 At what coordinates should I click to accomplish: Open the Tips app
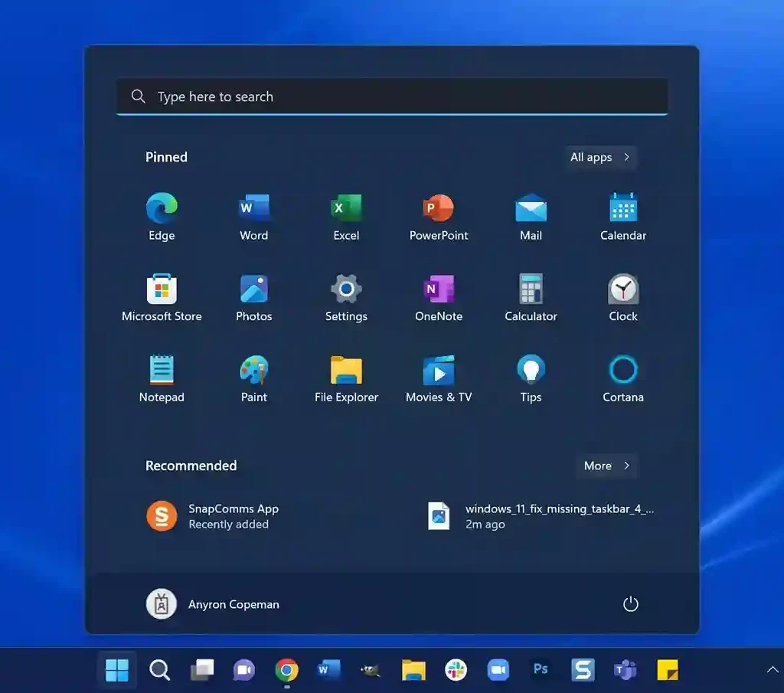[531, 378]
